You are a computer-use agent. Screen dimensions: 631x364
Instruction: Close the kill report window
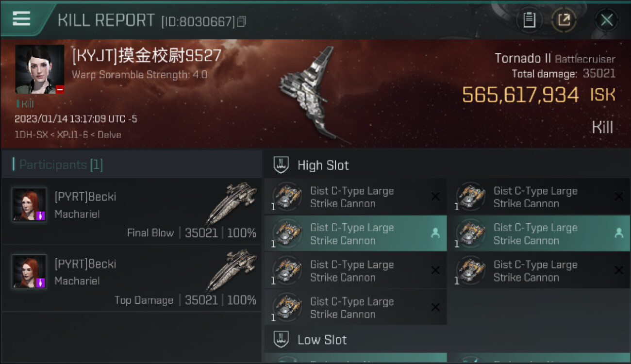click(x=606, y=20)
